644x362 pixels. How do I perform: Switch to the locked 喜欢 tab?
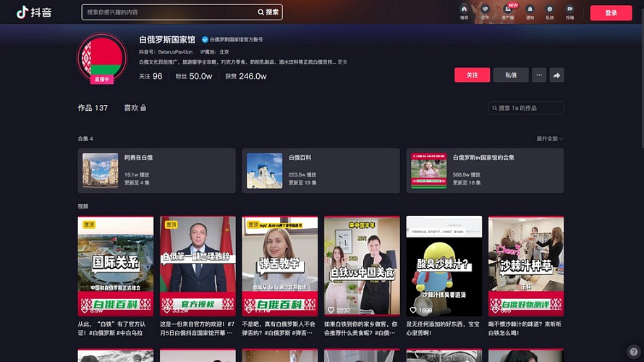click(x=135, y=108)
